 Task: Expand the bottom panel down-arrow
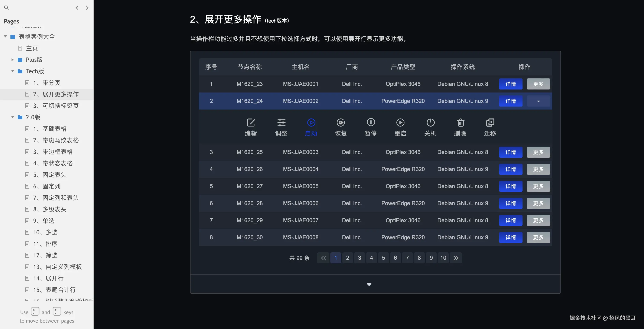pyautogui.click(x=369, y=284)
